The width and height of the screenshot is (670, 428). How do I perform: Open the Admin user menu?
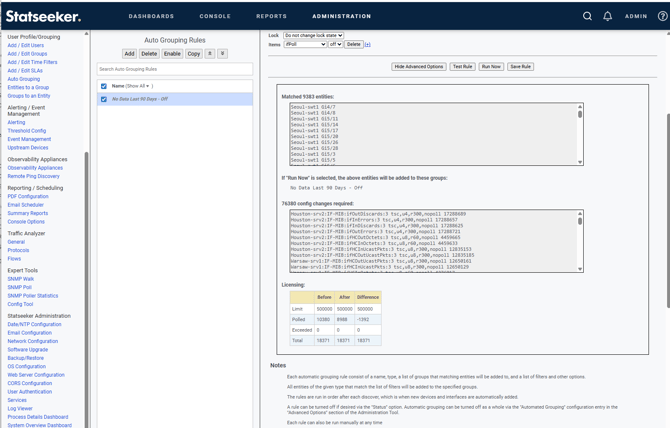tap(636, 16)
